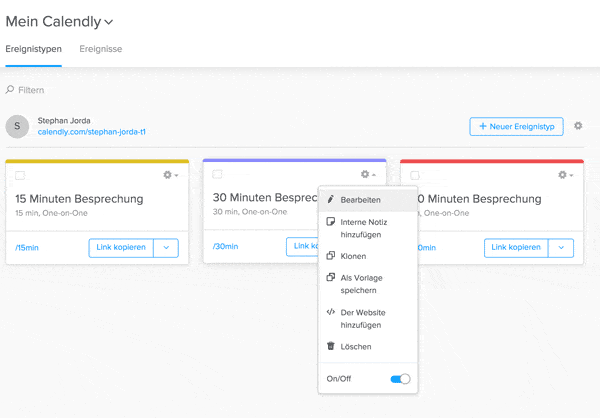The image size is (600, 418).
Task: Tick the red card's checkbox
Action: click(415, 175)
